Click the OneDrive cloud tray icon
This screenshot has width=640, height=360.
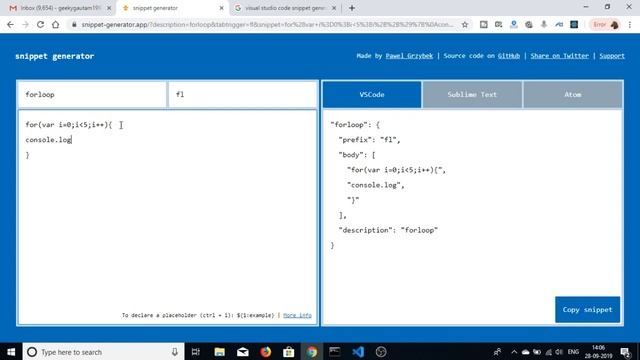point(526,352)
